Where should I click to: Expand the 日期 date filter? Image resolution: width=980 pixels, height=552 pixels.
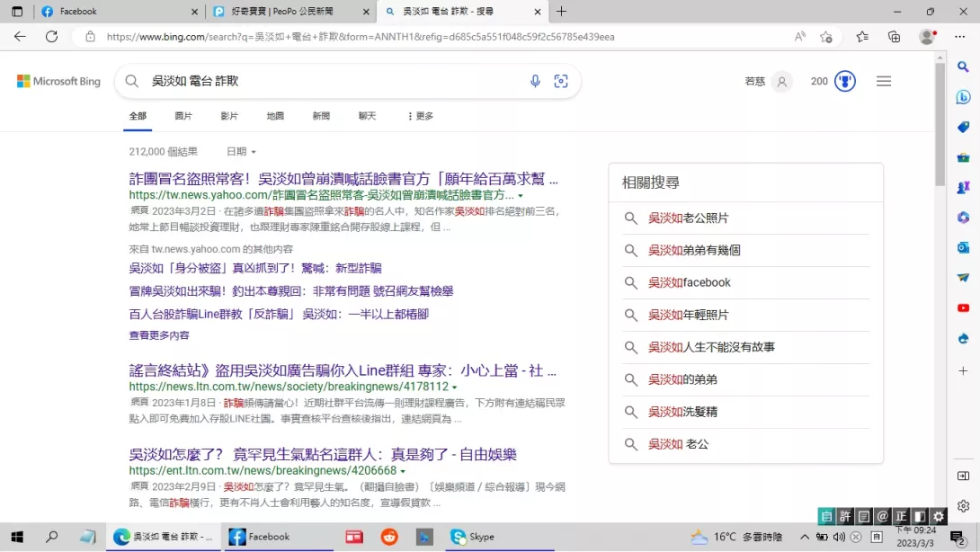pos(241,152)
